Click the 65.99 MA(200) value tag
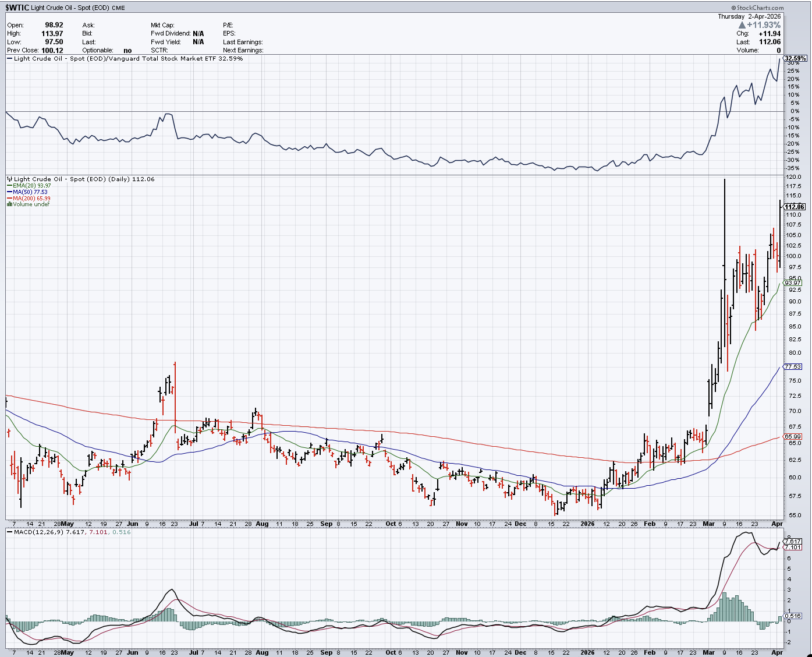The width and height of the screenshot is (812, 657). pyautogui.click(x=793, y=436)
